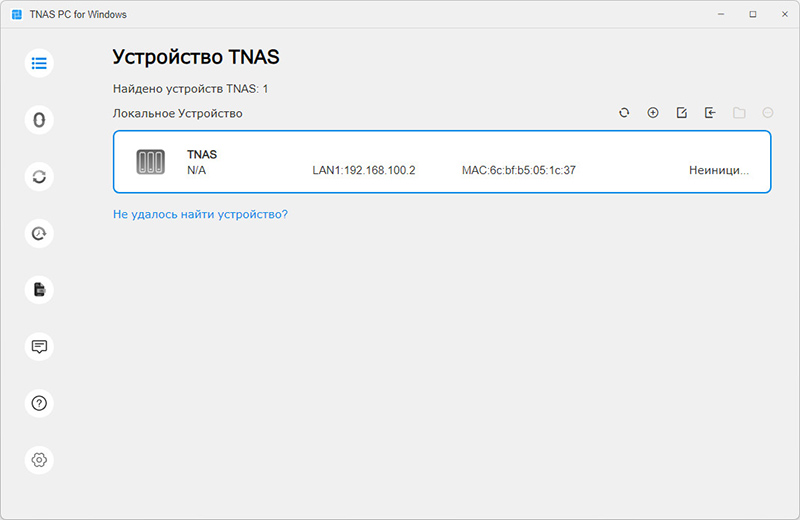Open the document file sidebar icon
Viewport: 800px width, 520px height.
coord(39,290)
